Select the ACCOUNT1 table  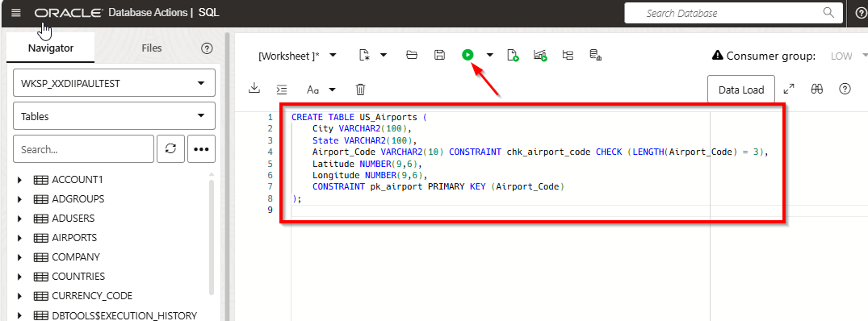77,180
